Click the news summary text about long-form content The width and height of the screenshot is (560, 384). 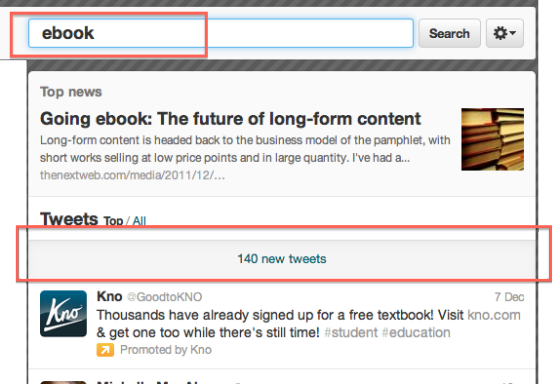(245, 149)
